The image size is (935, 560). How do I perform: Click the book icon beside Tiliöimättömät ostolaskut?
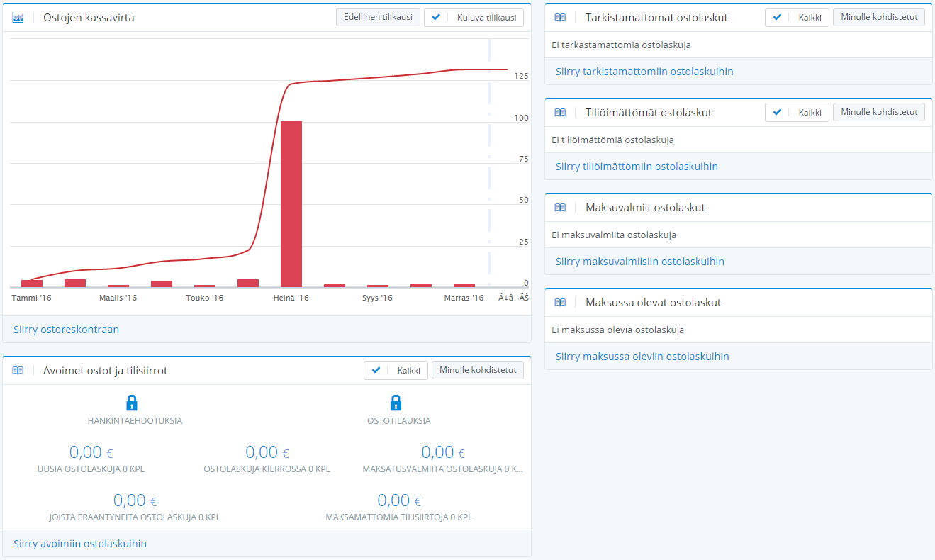[x=560, y=112]
